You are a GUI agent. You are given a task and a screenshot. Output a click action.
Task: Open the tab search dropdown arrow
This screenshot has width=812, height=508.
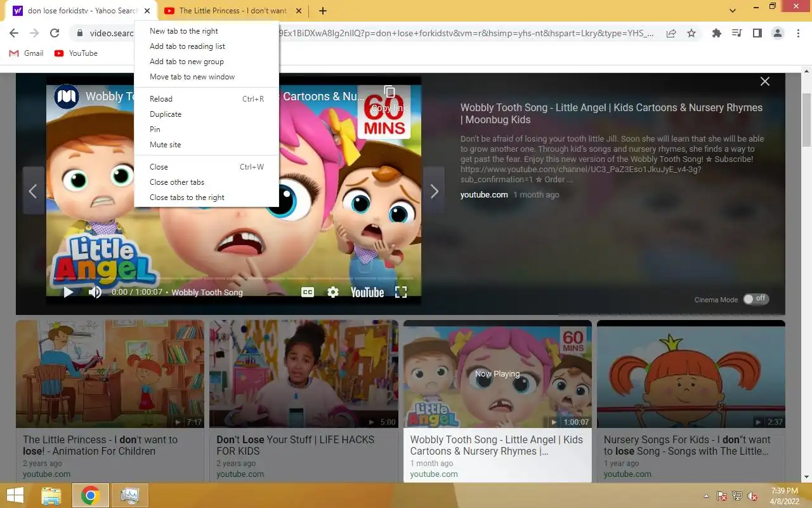[733, 11]
